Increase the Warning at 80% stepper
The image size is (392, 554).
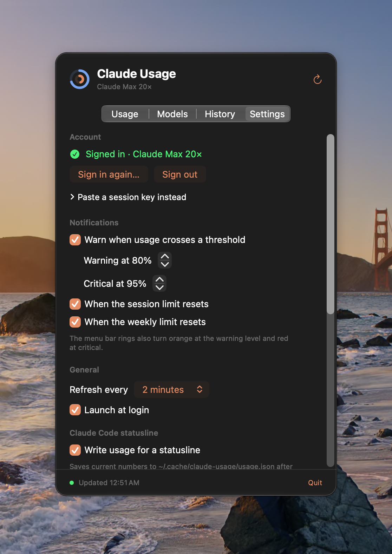point(165,256)
